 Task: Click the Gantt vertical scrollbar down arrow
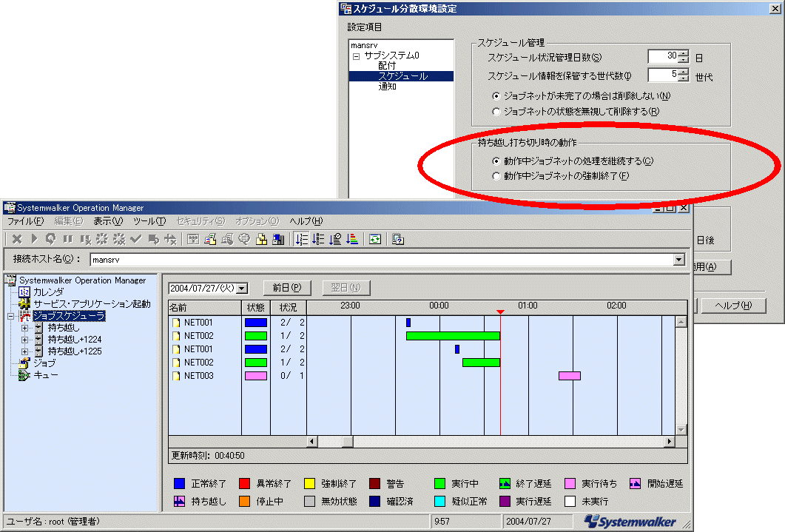point(681,429)
